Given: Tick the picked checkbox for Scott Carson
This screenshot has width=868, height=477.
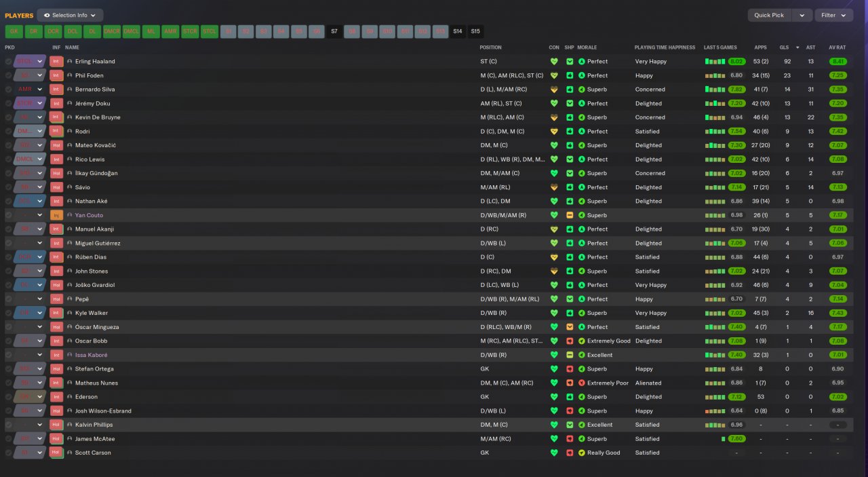Looking at the screenshot, I should [x=9, y=453].
